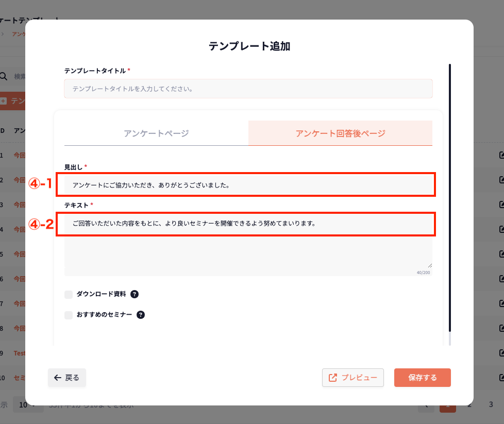Viewport: 504px width, 424px height.
Task: Click the search magnifier icon
Action: 4,76
